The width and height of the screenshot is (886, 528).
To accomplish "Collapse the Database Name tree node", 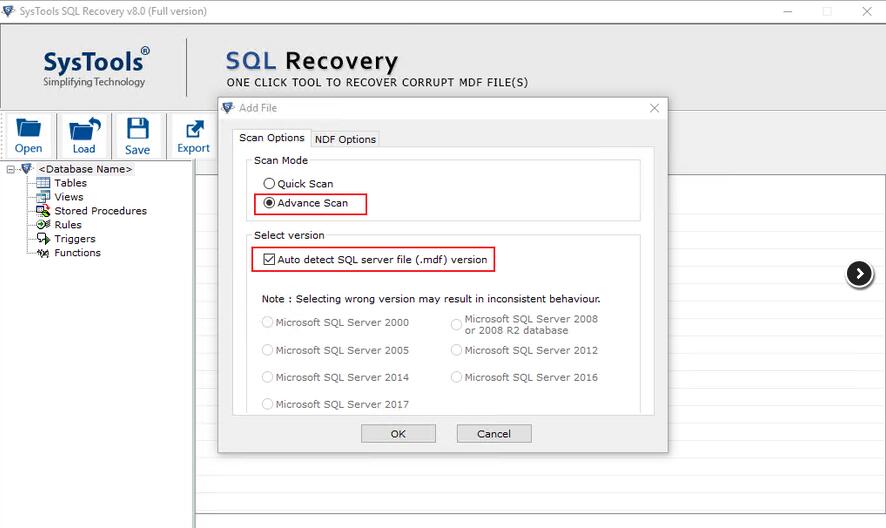I will click(10, 169).
